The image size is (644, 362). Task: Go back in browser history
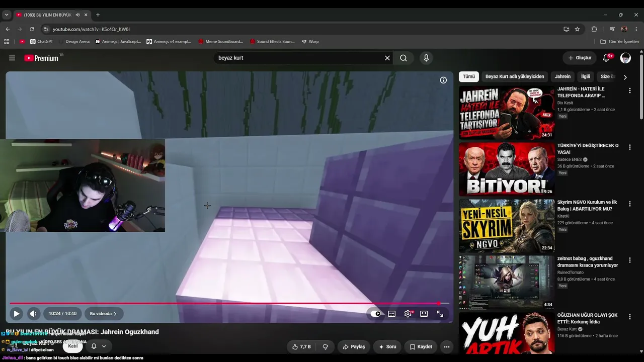[8, 29]
